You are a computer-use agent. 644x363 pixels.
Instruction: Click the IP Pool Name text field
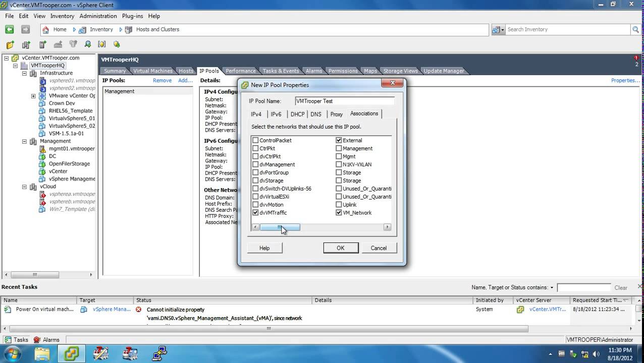click(x=344, y=101)
